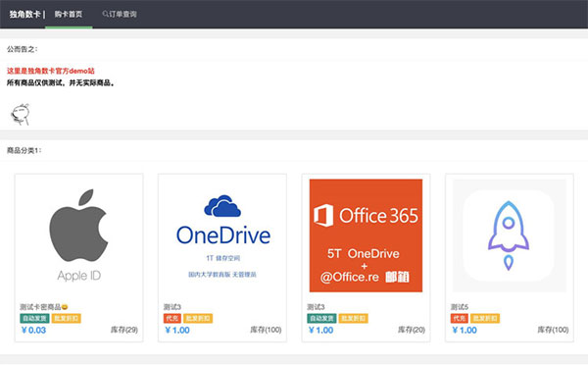
Task: Click the ¥1.00 price on the Office 365 card
Action: pos(321,330)
